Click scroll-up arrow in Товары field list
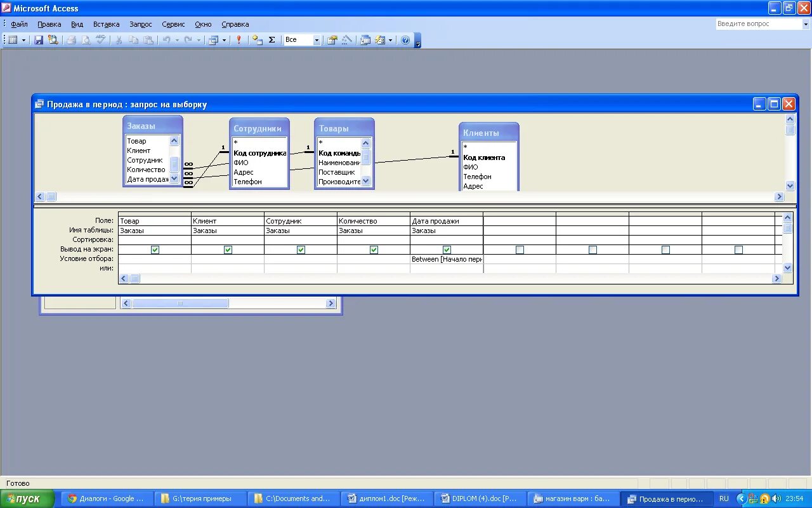812x508 pixels. click(x=366, y=143)
